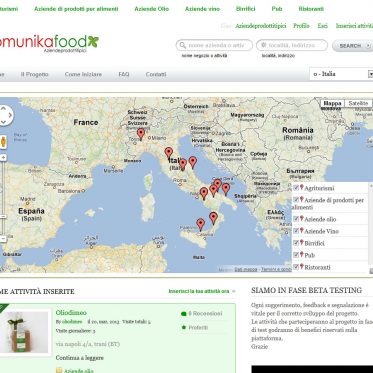Click Continua a leggere link
The width and height of the screenshot is (373, 373).
pyautogui.click(x=80, y=358)
